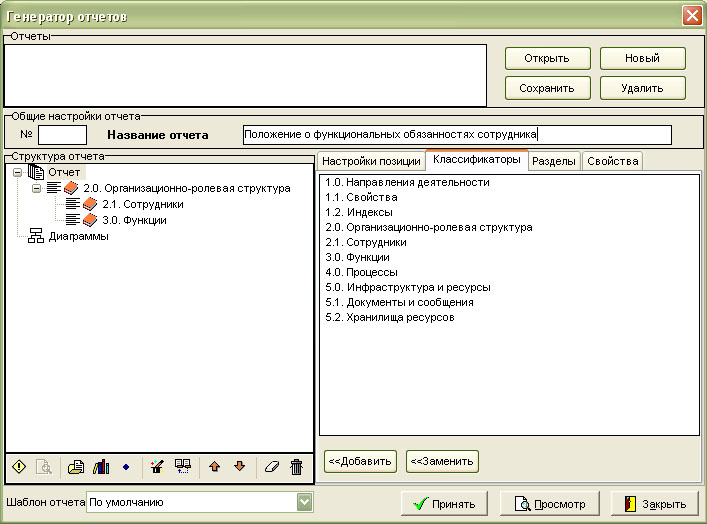This screenshot has height=524, width=707.
Task: Collapse the Отчет root tree node
Action: click(18, 172)
